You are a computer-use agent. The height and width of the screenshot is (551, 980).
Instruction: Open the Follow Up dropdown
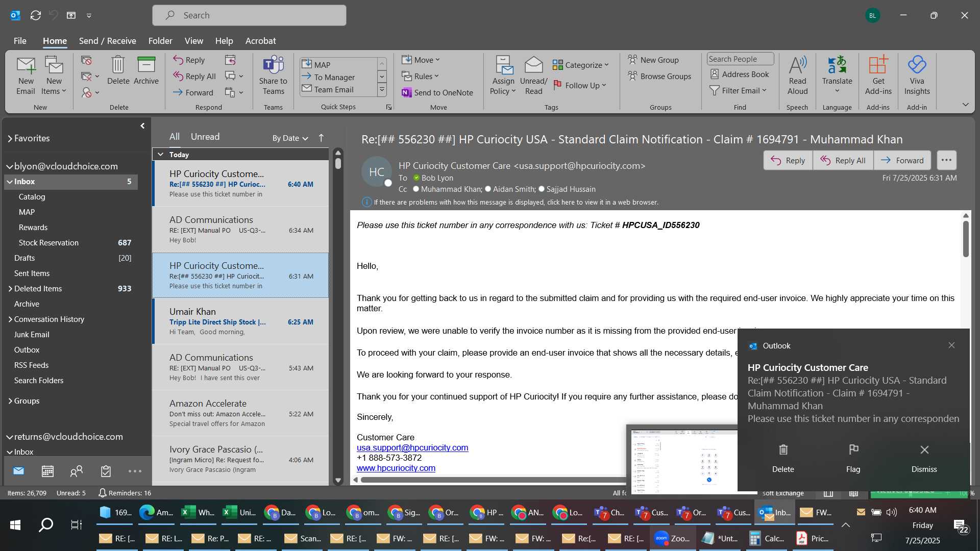tap(580, 85)
